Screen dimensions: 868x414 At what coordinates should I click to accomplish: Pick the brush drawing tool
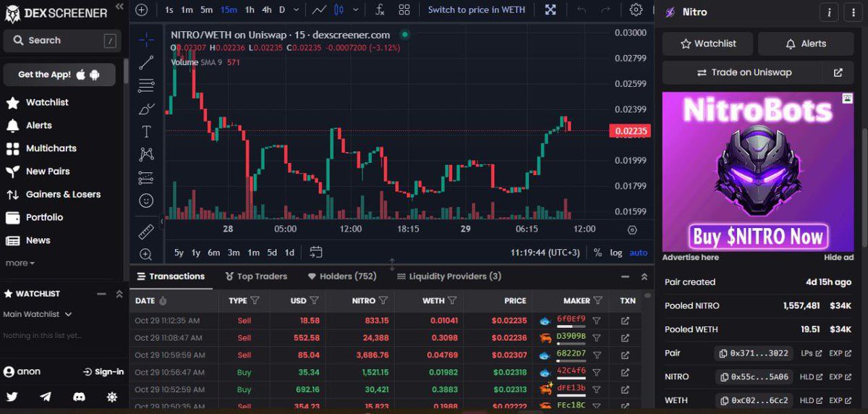coord(146,109)
